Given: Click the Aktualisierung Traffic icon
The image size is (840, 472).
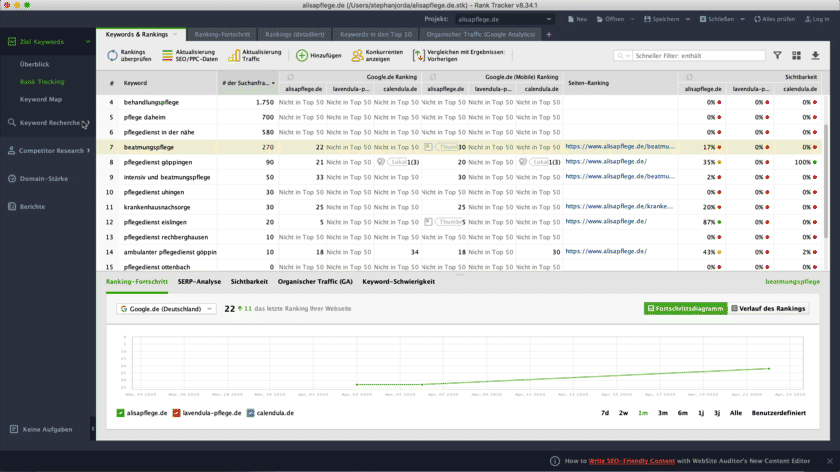Looking at the screenshot, I should point(234,55).
